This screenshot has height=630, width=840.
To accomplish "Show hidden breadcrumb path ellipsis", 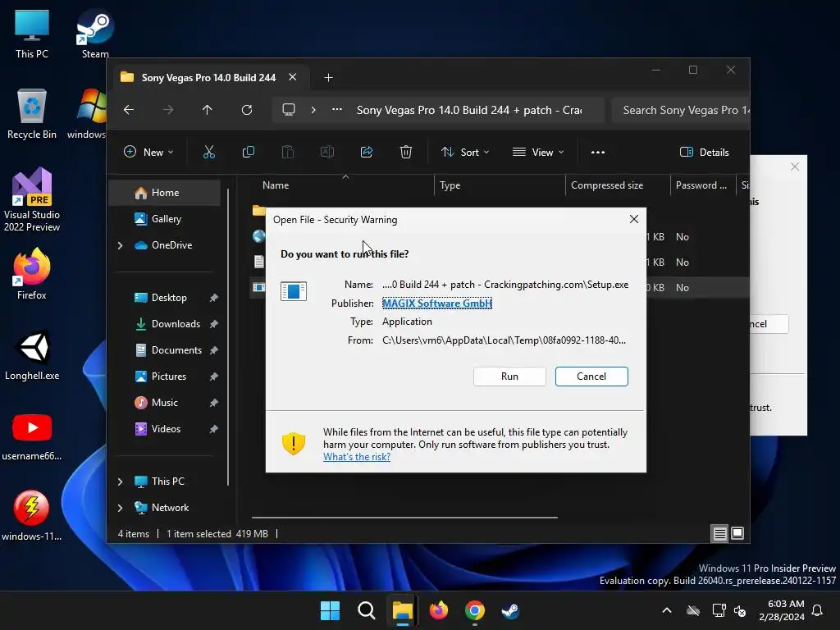I will click(337, 109).
